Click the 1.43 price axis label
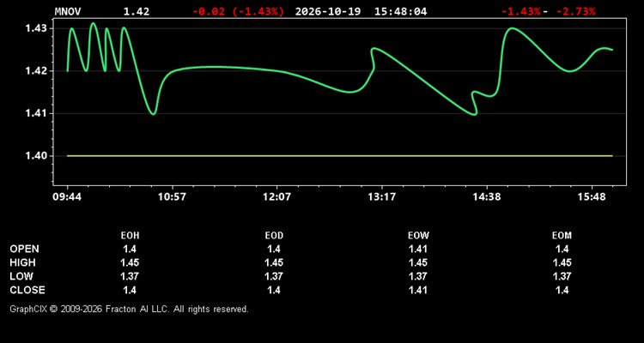644x343 pixels. point(37,28)
